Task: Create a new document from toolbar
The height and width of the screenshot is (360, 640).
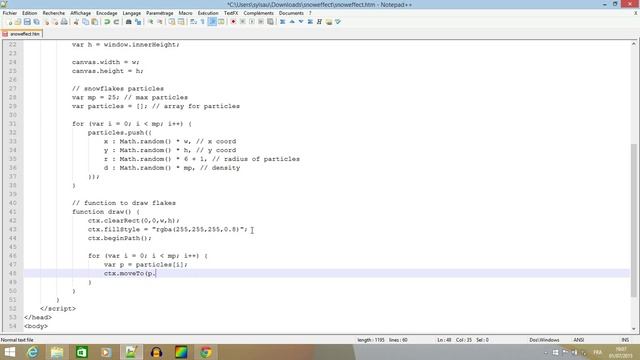Action: pos(9,22)
